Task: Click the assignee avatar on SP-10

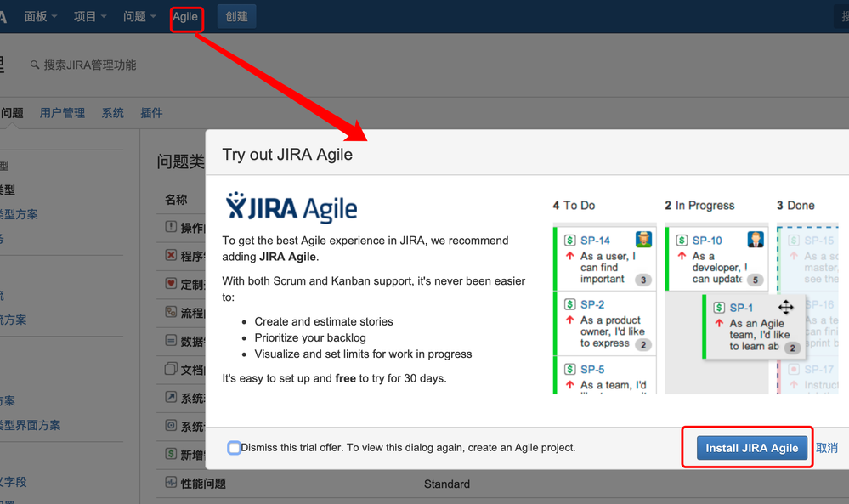Action: pos(756,239)
